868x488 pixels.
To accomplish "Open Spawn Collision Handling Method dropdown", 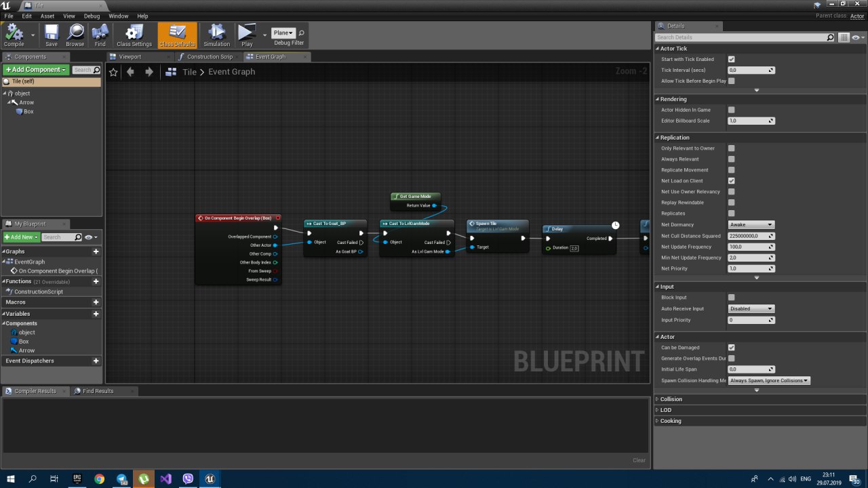I will click(769, 381).
